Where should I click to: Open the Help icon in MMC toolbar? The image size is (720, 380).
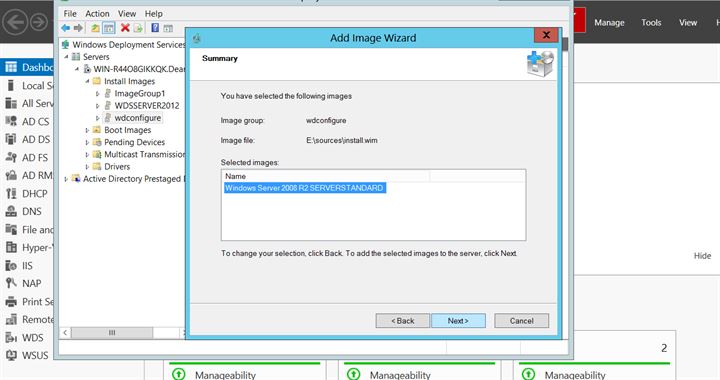(155, 28)
